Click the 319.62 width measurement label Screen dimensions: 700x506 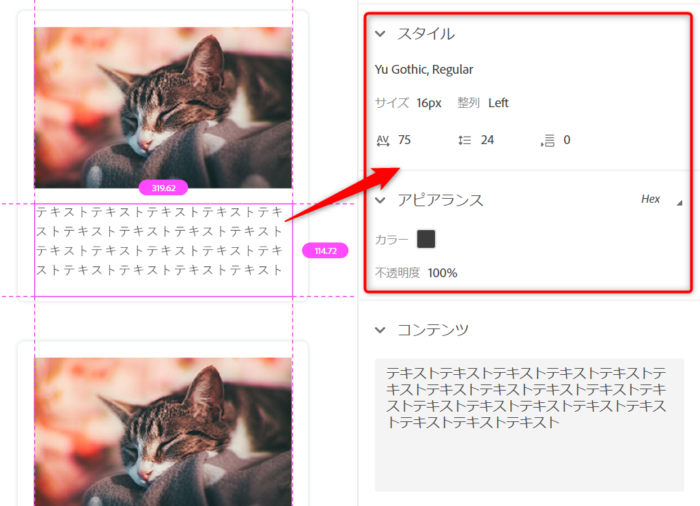coord(163,188)
